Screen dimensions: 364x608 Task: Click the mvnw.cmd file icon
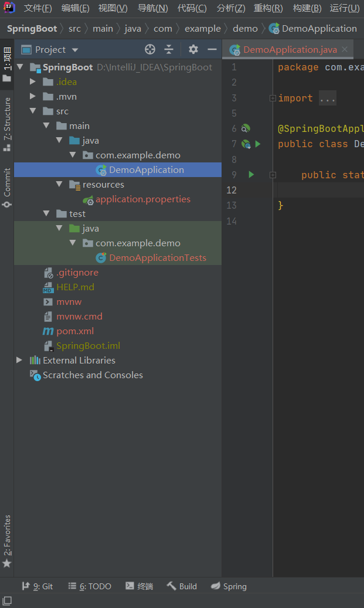tap(48, 317)
